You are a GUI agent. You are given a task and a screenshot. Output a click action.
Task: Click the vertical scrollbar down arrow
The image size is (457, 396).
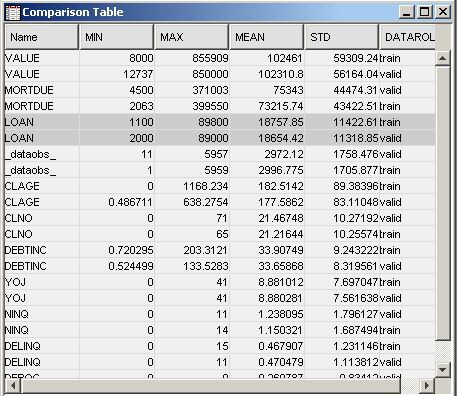click(x=443, y=369)
